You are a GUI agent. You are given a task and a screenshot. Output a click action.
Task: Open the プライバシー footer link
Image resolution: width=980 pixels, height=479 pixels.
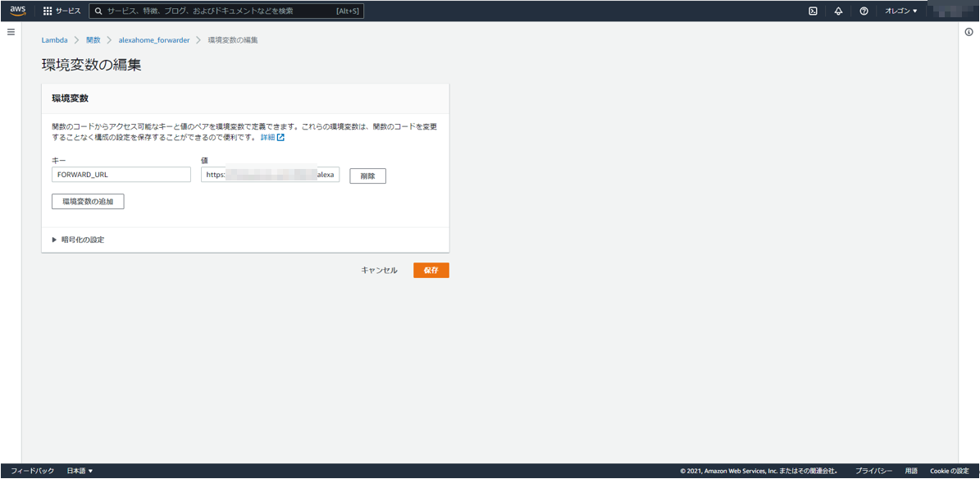(x=873, y=471)
